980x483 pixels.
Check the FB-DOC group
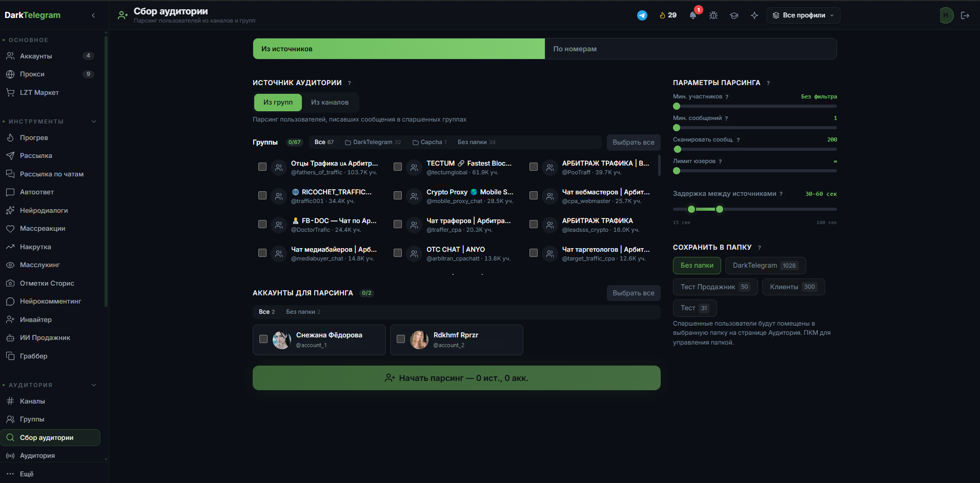point(262,224)
